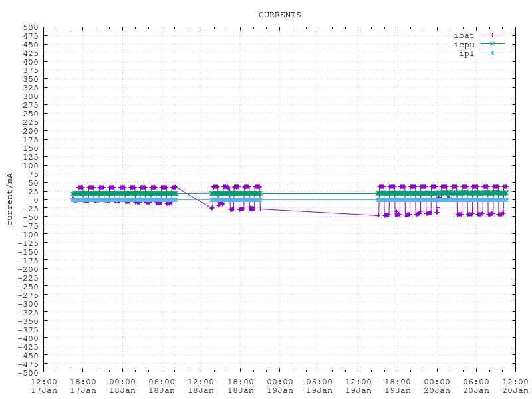
Task: Click the ibat legend marker symbol
Action: coord(492,35)
